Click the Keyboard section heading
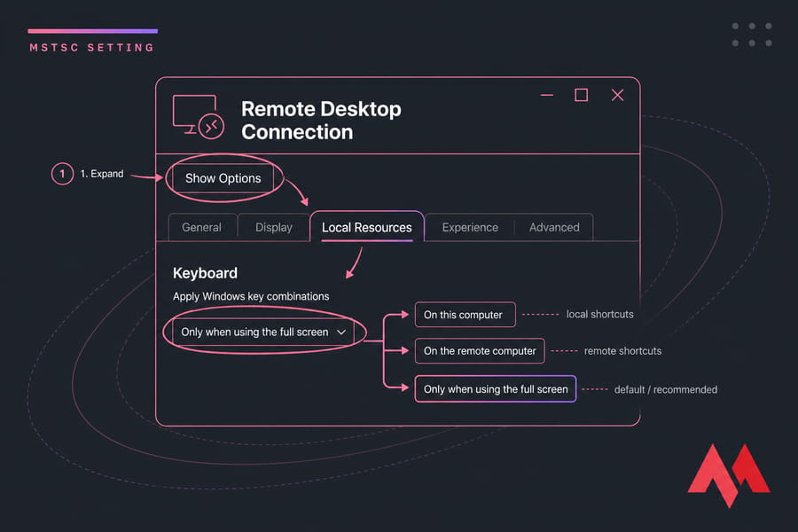798x532 pixels. click(205, 273)
